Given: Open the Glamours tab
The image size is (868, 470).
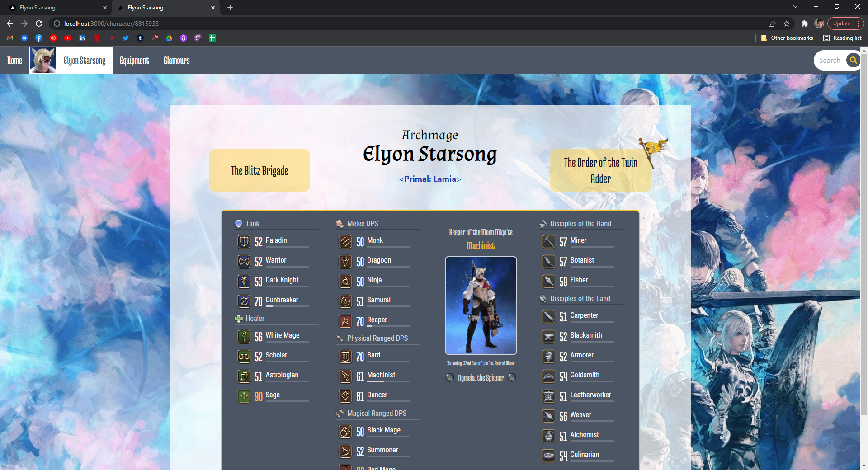Looking at the screenshot, I should point(176,61).
